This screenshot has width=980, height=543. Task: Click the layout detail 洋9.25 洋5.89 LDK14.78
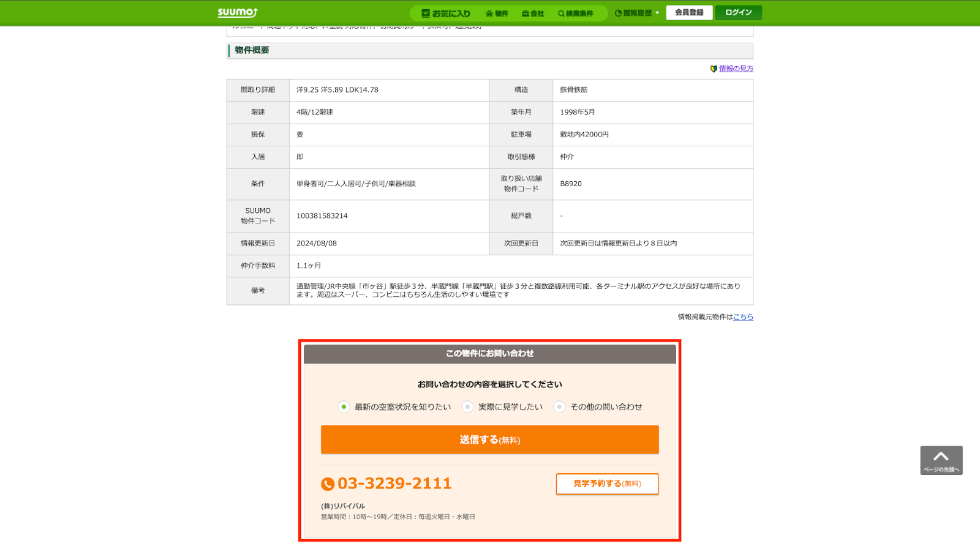[337, 90]
